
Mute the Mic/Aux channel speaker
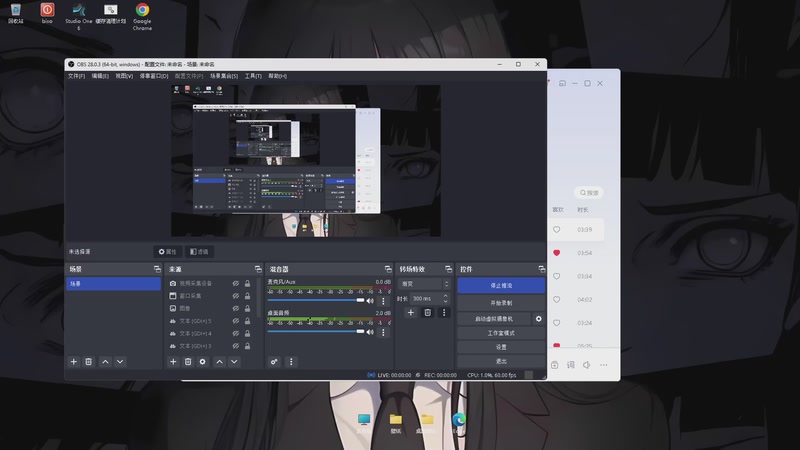click(370, 301)
